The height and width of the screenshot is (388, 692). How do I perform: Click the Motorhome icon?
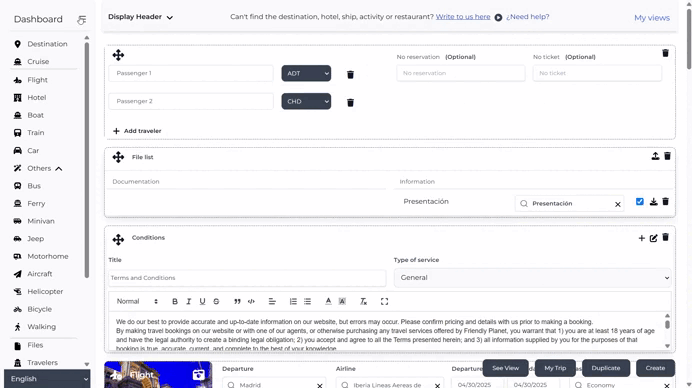tap(18, 256)
